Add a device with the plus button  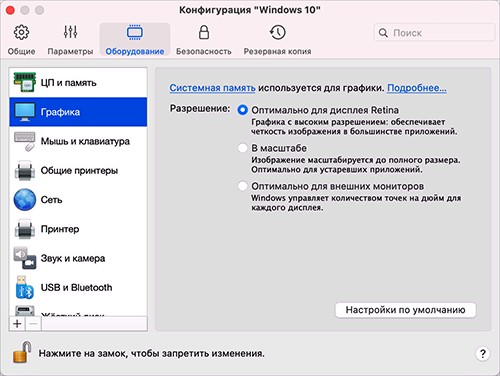click(x=17, y=323)
